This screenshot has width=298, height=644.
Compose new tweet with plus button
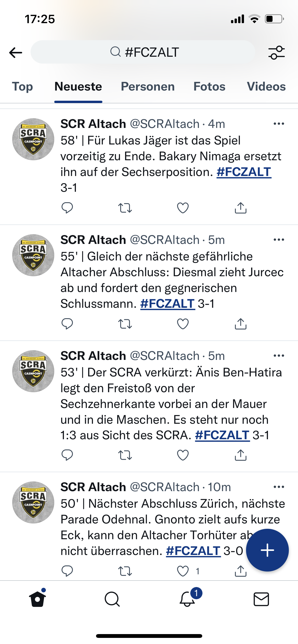point(267,550)
